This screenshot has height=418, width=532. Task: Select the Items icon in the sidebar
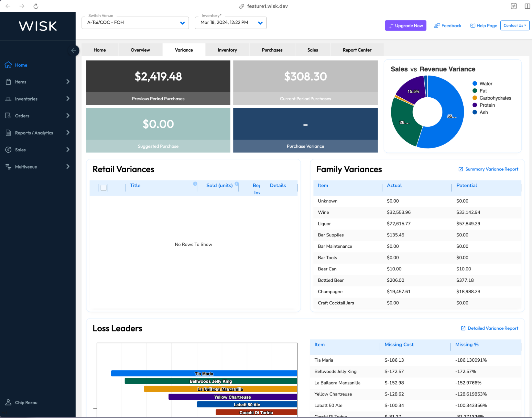(x=8, y=82)
